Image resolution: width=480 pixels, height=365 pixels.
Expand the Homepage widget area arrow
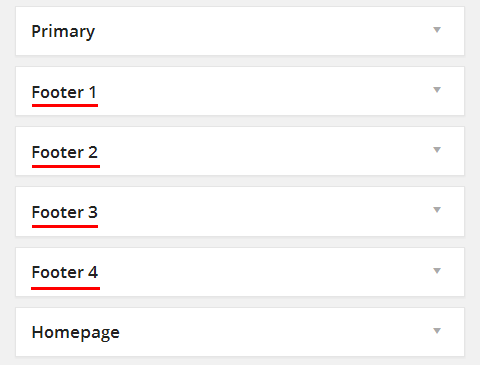[x=437, y=331]
